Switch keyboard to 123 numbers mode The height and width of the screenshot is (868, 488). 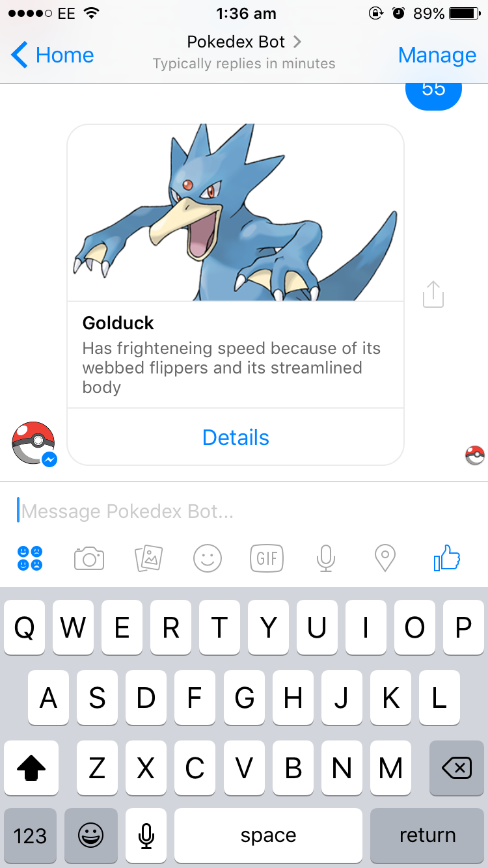(30, 836)
